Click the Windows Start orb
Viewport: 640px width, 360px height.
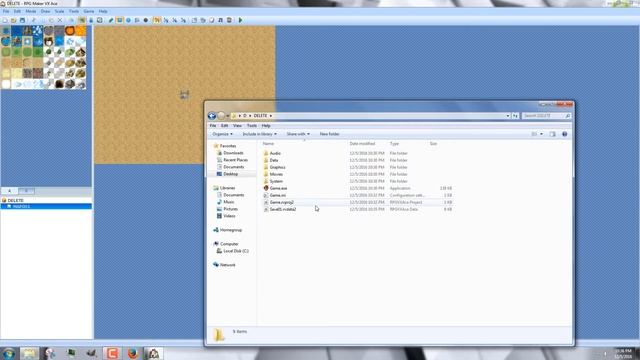[9, 353]
